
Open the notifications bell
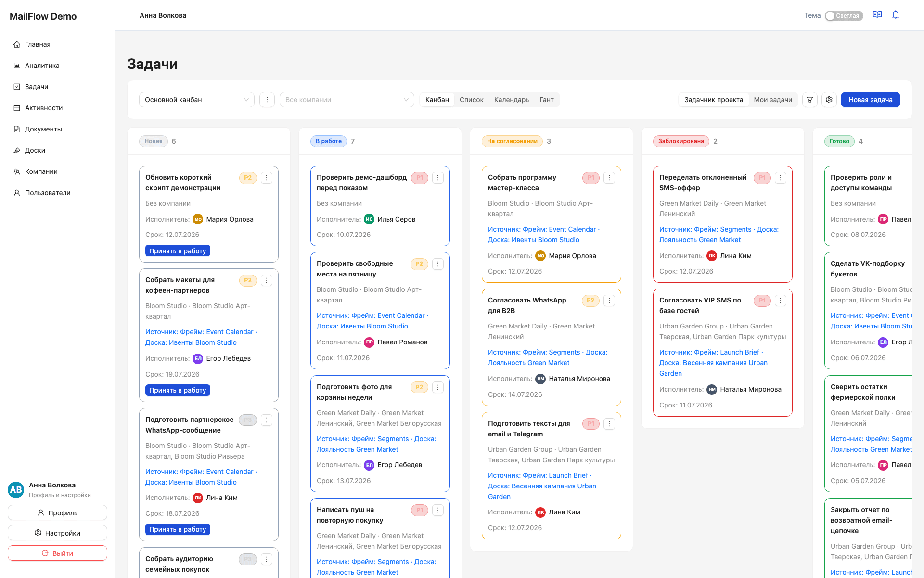(x=896, y=15)
